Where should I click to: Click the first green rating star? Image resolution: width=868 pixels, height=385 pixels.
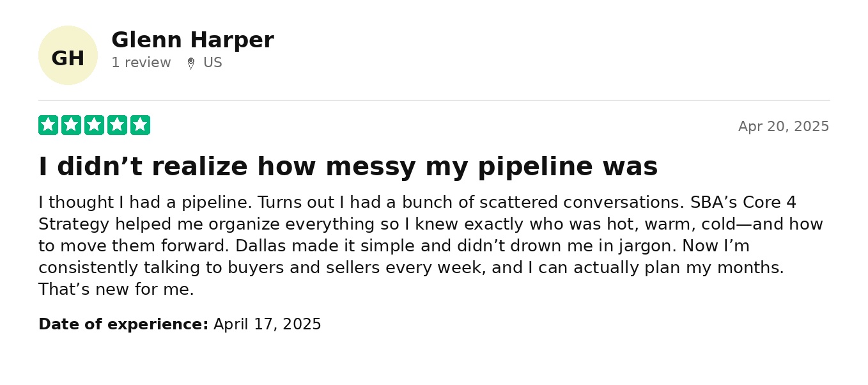[x=48, y=125]
